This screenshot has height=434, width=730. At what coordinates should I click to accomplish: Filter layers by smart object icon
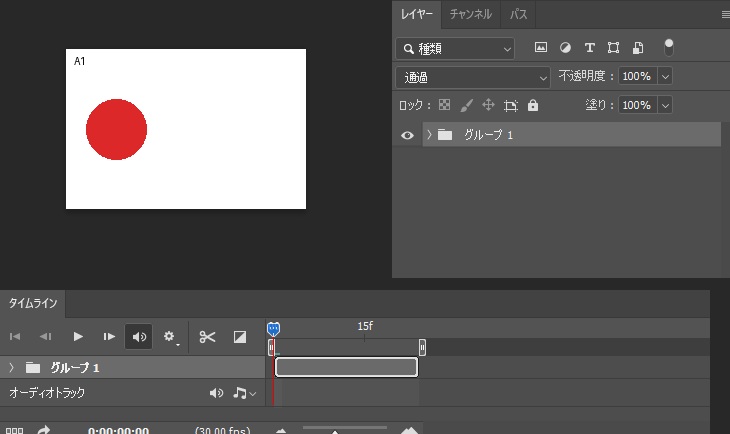(638, 47)
